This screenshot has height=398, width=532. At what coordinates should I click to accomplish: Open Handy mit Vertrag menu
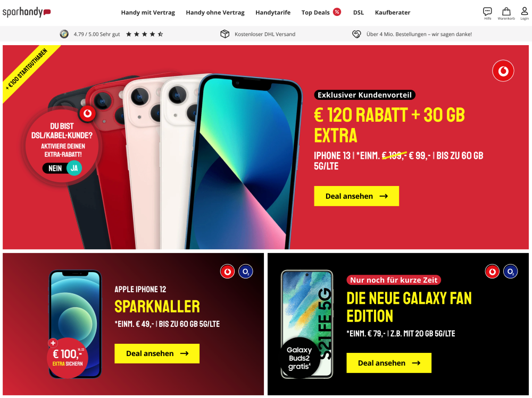(148, 13)
